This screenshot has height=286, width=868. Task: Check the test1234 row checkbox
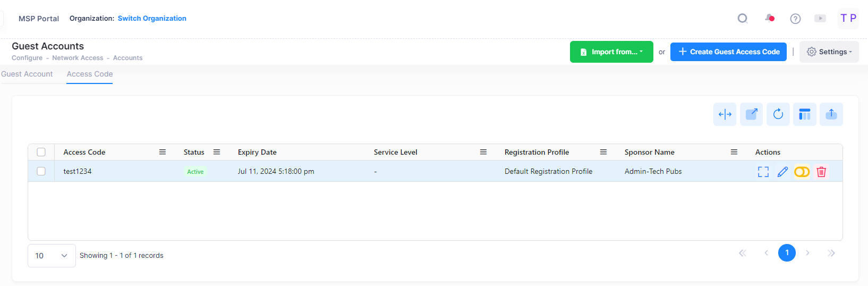(x=41, y=171)
